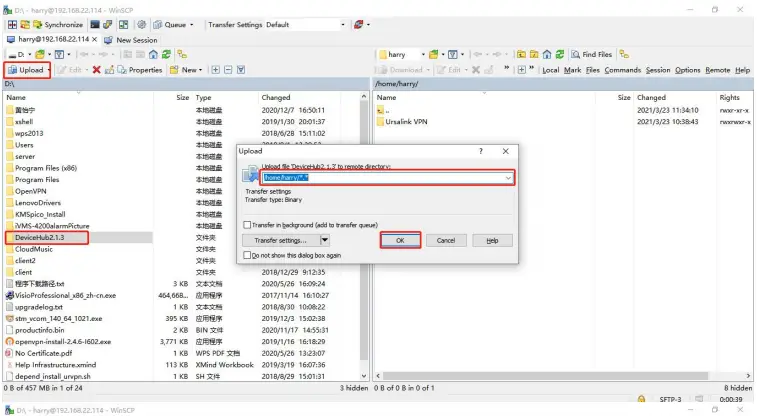
Task: Open terminal console icon in main toolbar
Action: [95, 25]
